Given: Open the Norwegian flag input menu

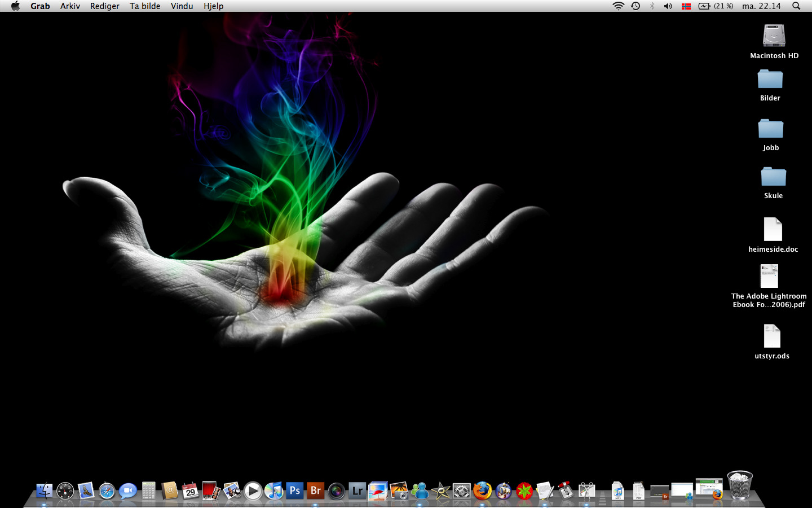Looking at the screenshot, I should [686, 6].
